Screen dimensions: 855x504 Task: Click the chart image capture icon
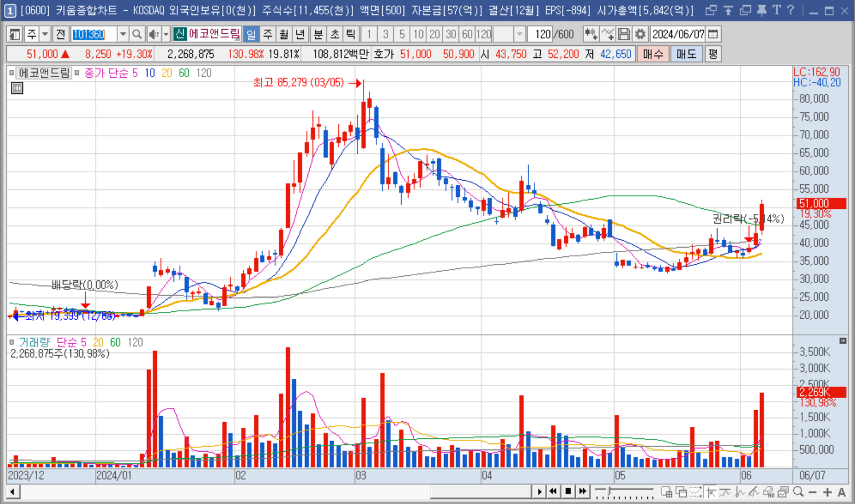[783, 492]
